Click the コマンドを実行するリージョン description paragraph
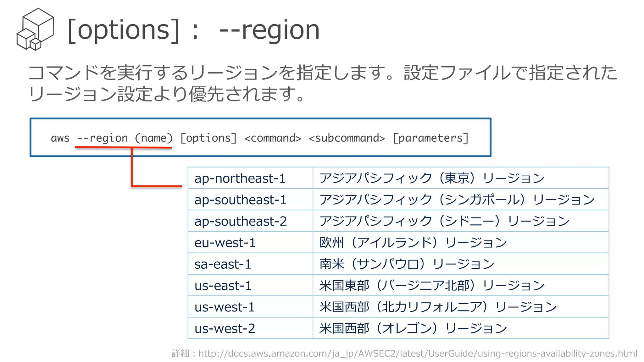644x362 pixels. click(323, 83)
